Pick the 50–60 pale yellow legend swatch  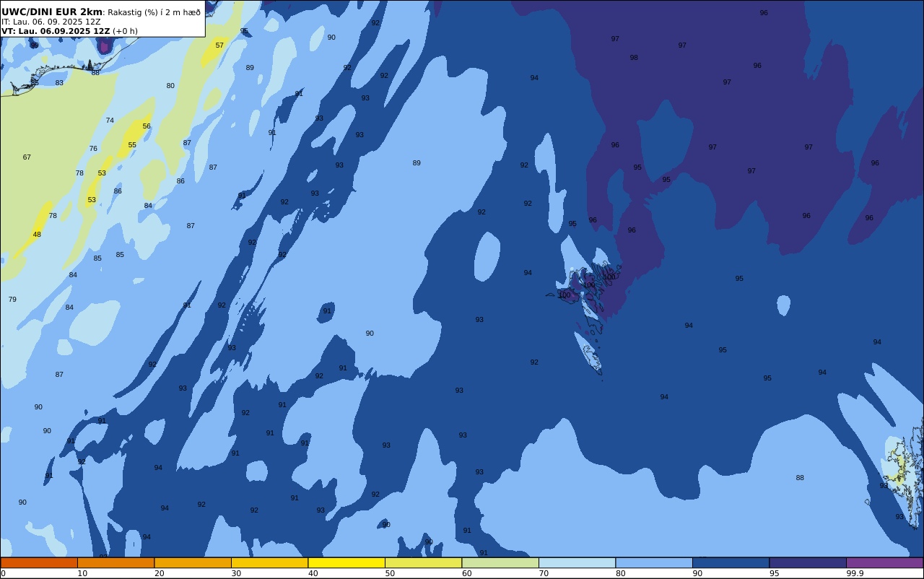tap(423, 563)
